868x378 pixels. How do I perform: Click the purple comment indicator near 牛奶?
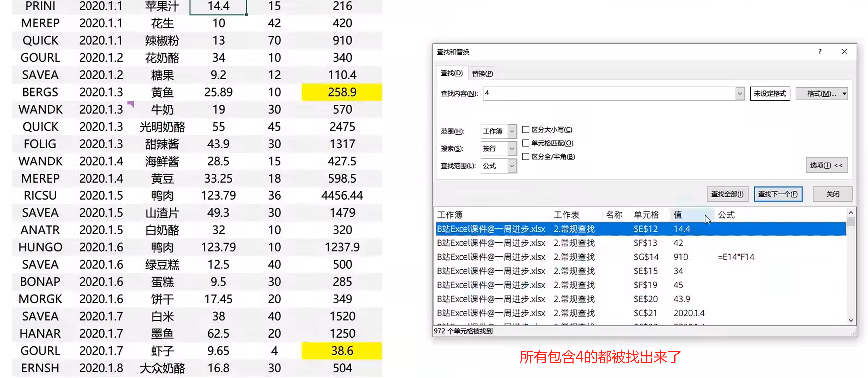coord(131,104)
